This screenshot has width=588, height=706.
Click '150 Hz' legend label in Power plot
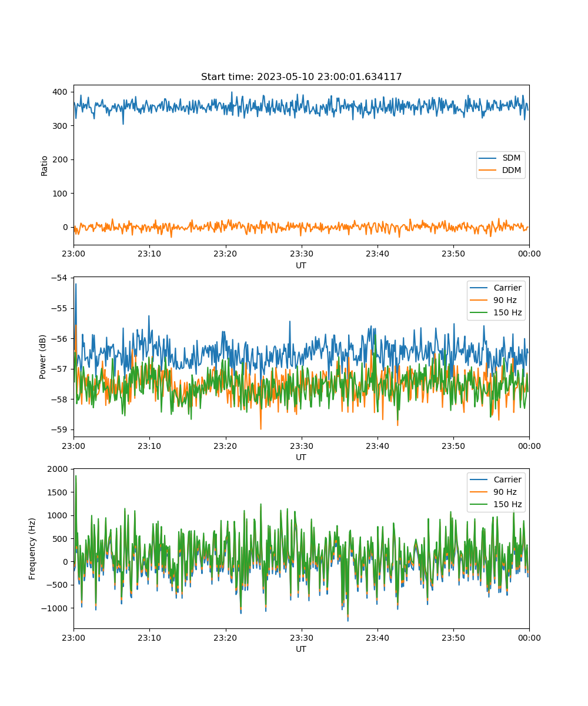pos(507,312)
